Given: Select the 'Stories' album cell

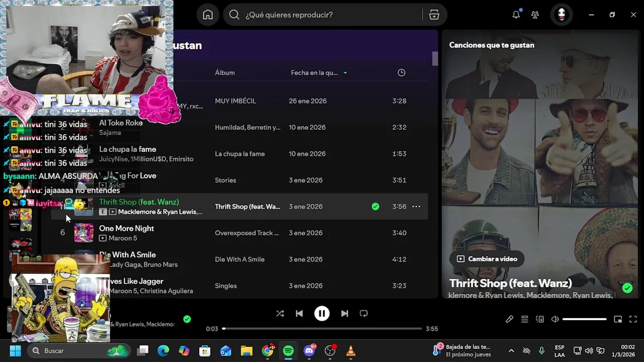Looking at the screenshot, I should [x=225, y=180].
